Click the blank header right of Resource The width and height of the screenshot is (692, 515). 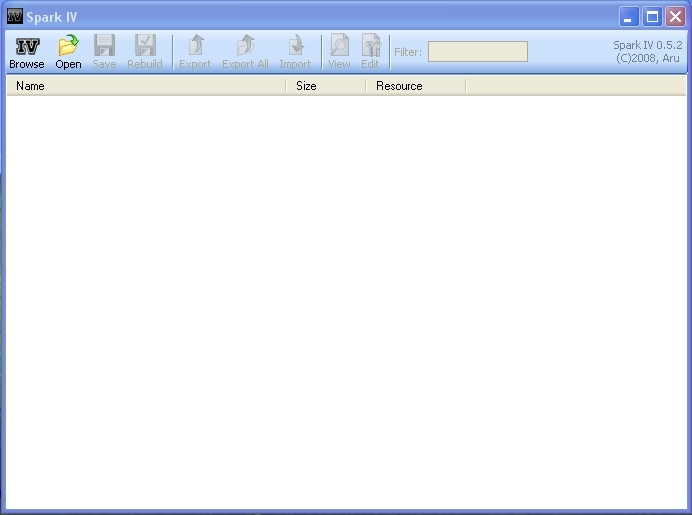pyautogui.click(x=575, y=86)
